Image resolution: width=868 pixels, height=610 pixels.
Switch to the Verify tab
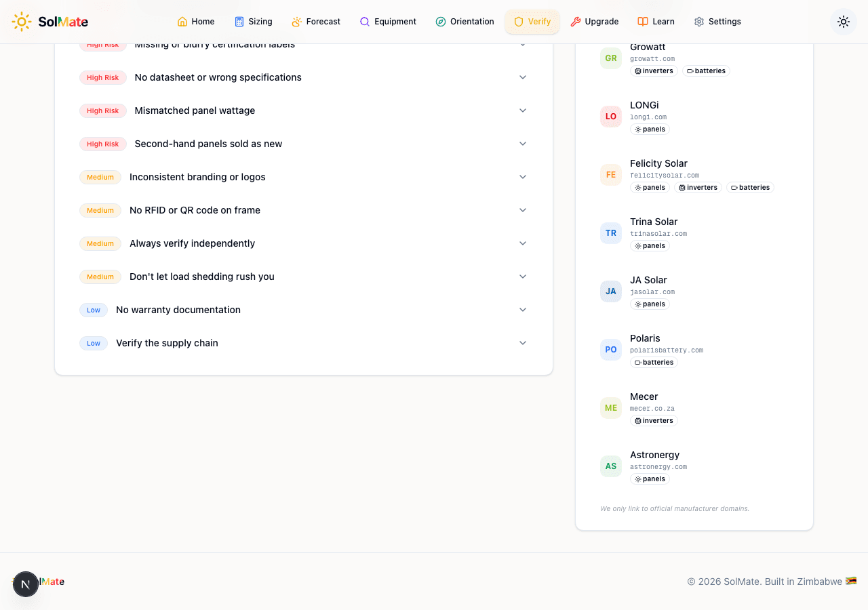[x=532, y=22]
